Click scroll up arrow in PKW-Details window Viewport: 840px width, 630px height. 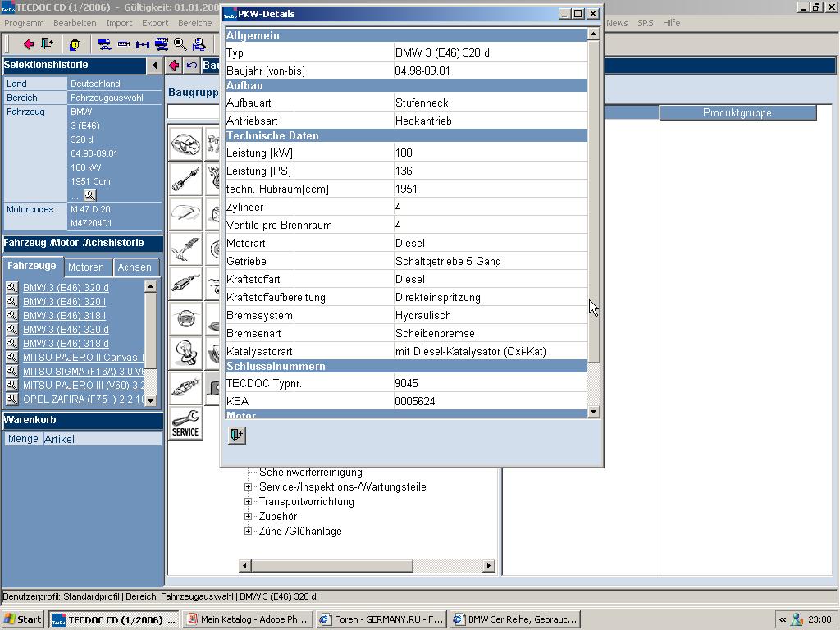[x=593, y=34]
